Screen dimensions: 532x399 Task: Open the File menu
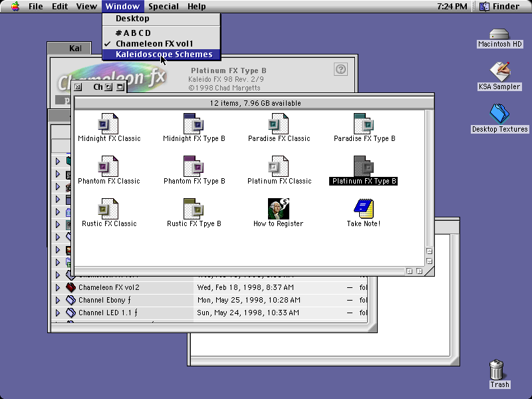pyautogui.click(x=36, y=7)
